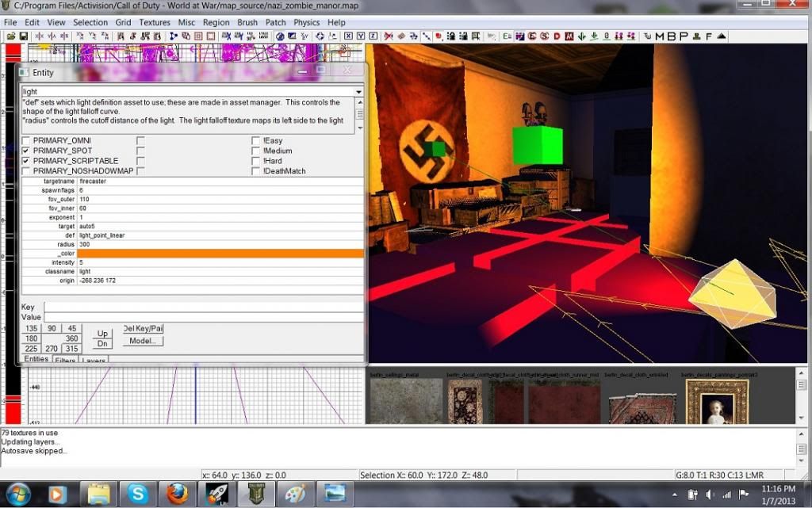Set the angle with the 270 button
The image size is (812, 508).
coord(52,349)
